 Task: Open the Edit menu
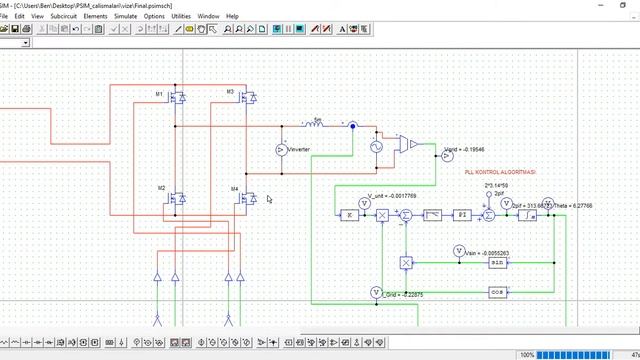click(x=19, y=16)
